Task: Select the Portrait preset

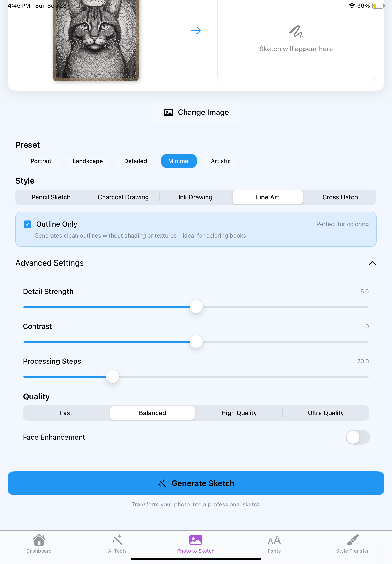Action: pos(41,161)
